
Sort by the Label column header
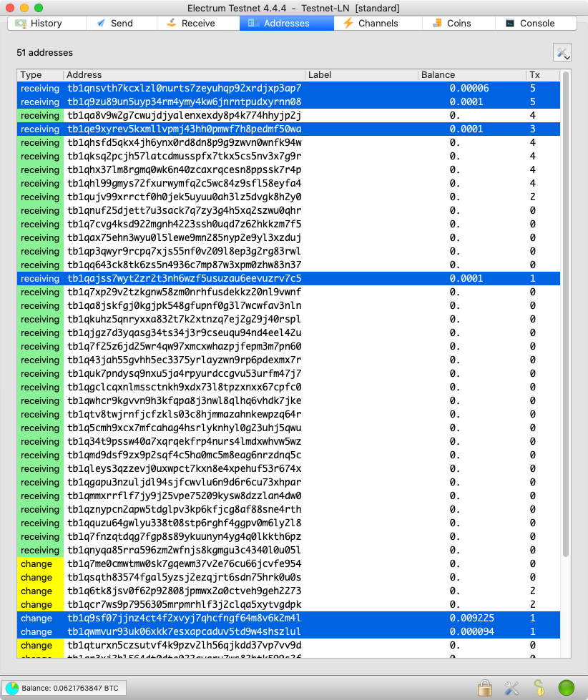point(361,75)
